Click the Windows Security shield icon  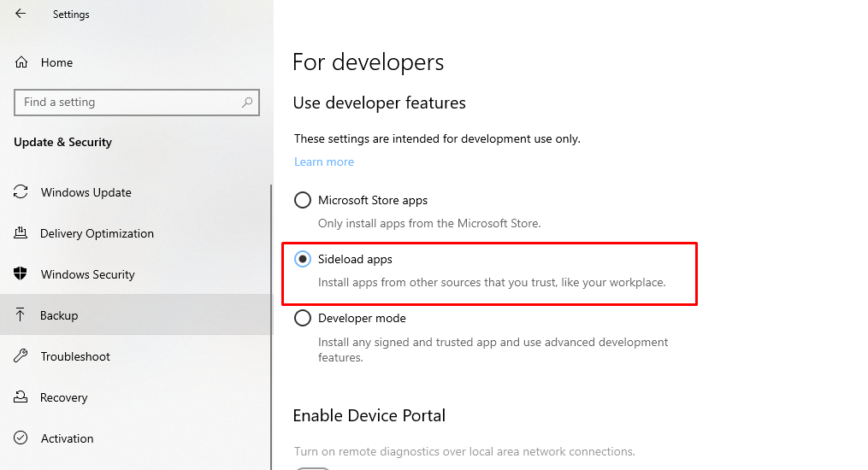[21, 274]
